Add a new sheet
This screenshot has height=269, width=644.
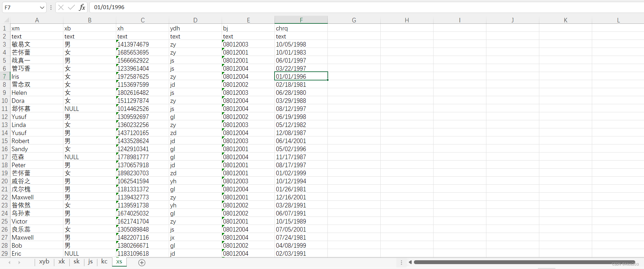(x=142, y=263)
